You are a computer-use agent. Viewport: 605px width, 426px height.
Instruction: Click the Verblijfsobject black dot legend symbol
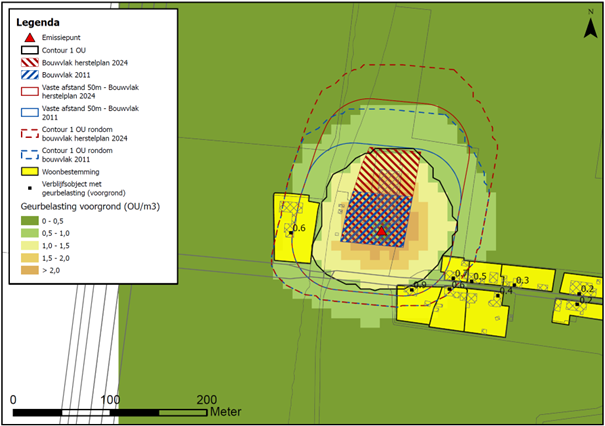coord(32,188)
